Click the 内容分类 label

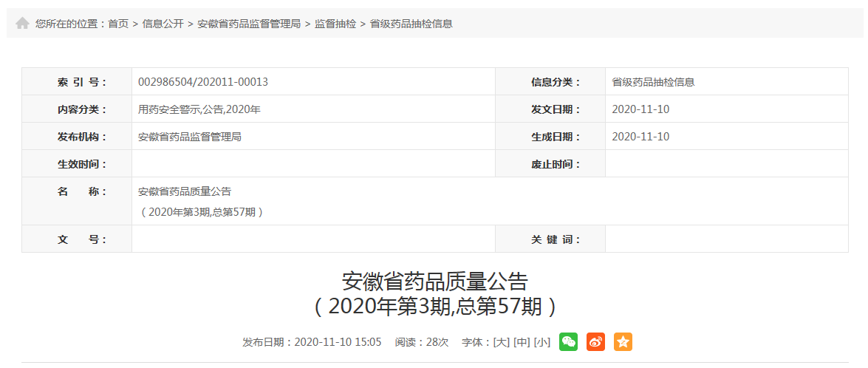pos(83,109)
